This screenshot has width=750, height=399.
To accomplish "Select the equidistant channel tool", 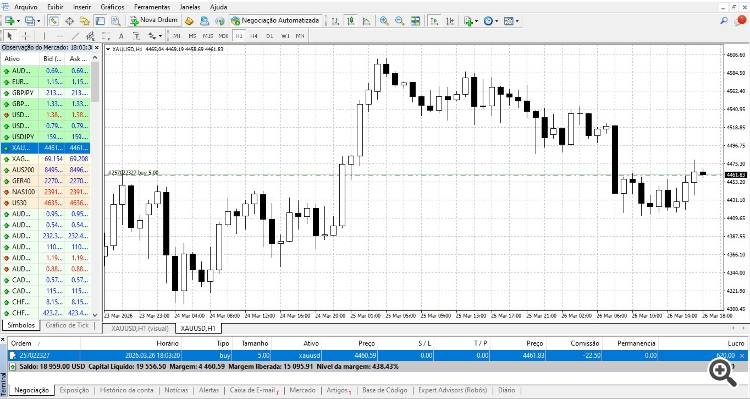I will click(90, 36).
